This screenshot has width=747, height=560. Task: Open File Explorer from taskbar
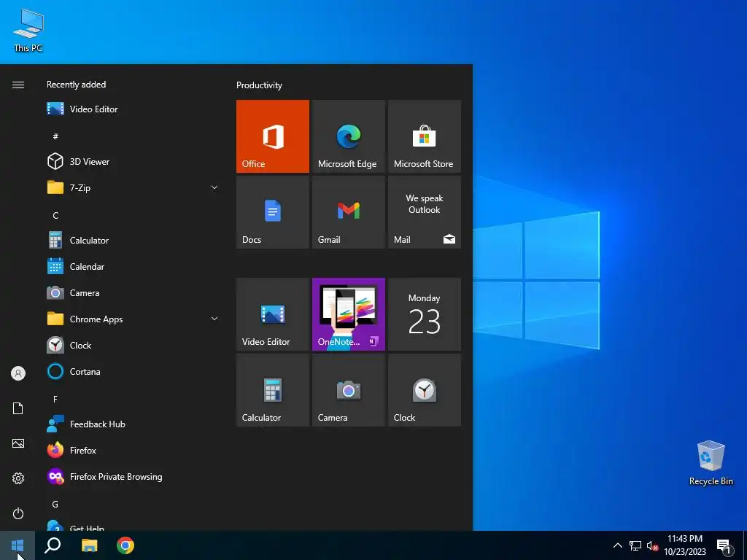89,545
